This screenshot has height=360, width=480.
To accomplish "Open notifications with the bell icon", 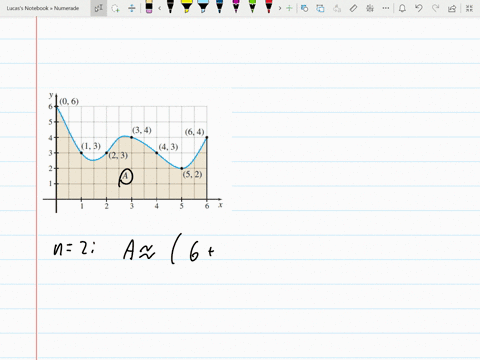I will point(402,8).
